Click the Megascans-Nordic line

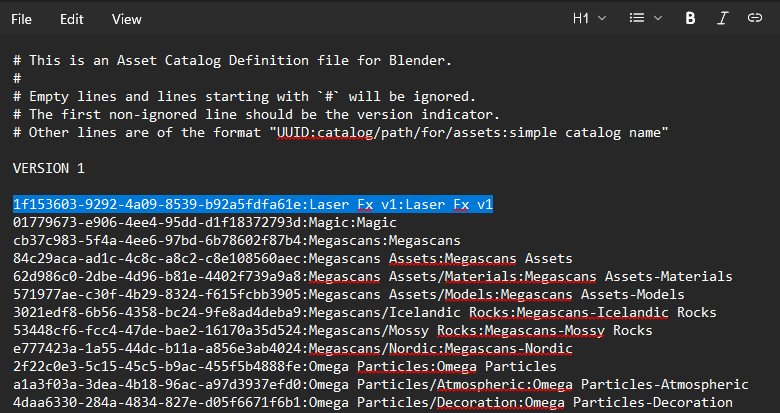coord(292,348)
